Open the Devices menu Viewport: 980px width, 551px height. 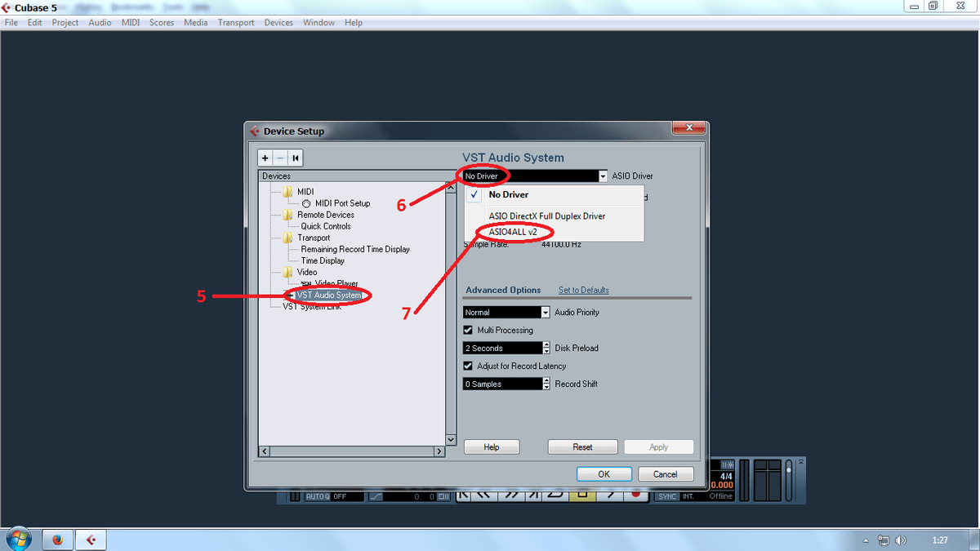(278, 23)
